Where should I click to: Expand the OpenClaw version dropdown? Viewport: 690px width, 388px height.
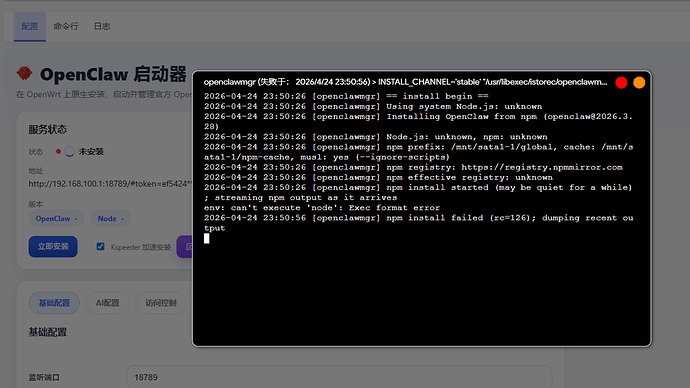56,219
